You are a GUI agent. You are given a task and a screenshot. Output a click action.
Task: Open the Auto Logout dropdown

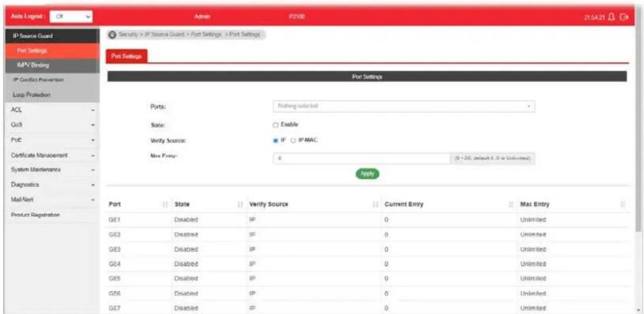[71, 17]
